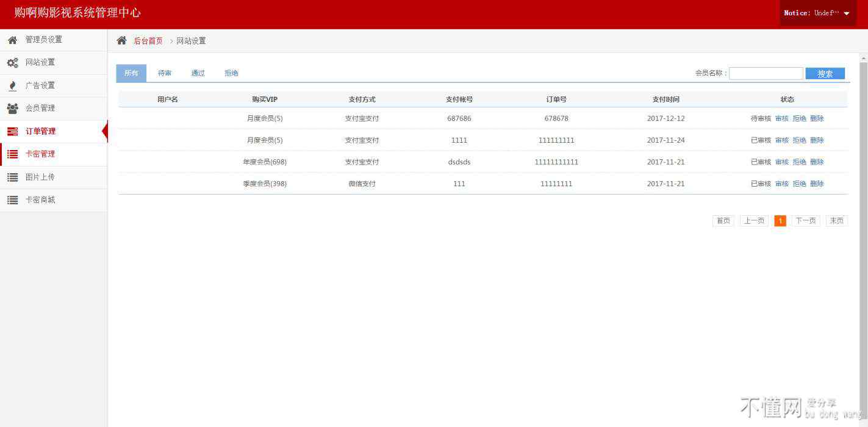Screen dimensions: 868x427
Task: Click the gears icon for 网站设置
Action: pyautogui.click(x=12, y=63)
